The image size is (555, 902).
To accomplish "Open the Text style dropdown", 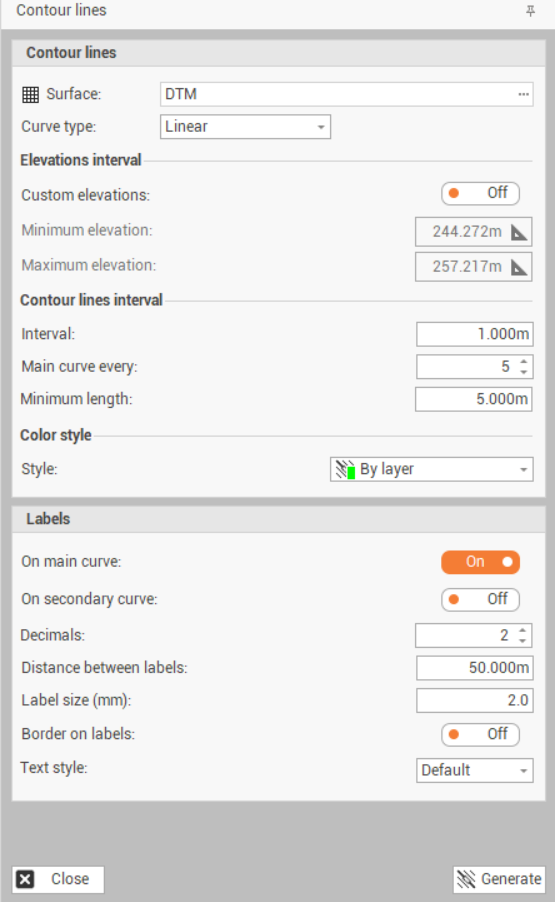I will [x=474, y=770].
